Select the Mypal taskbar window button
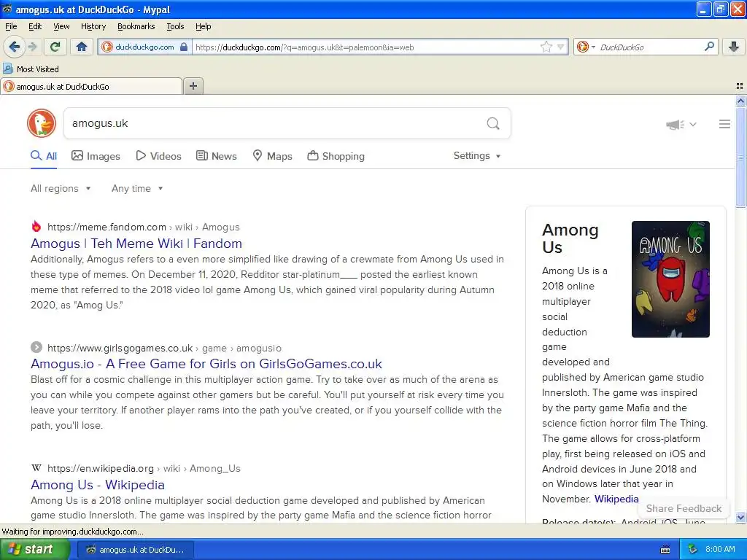 (x=135, y=550)
